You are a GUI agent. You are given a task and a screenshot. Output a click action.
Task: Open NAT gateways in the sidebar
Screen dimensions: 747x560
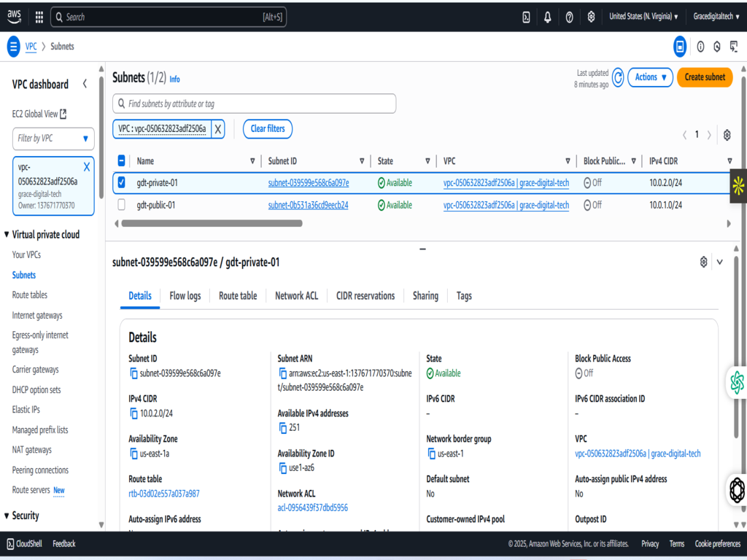(x=32, y=450)
